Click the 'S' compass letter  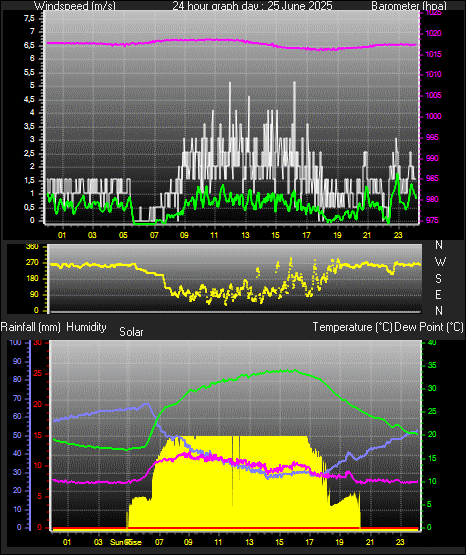(438, 279)
